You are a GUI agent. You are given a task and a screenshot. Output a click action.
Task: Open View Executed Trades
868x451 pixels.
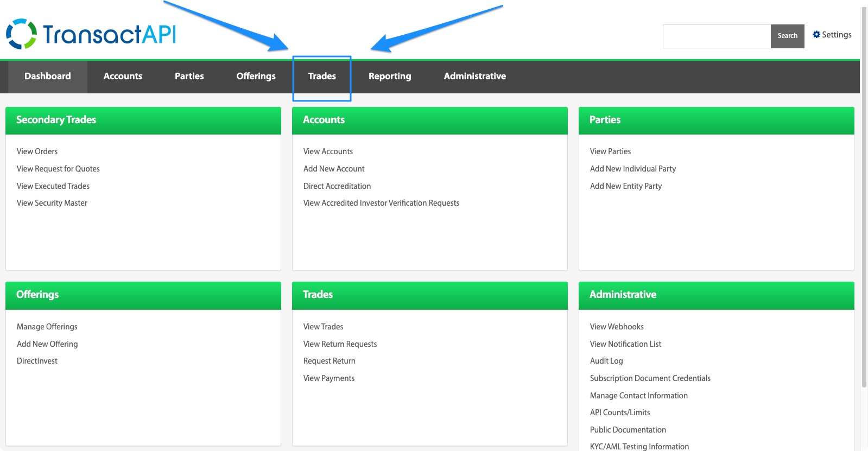[x=53, y=186]
